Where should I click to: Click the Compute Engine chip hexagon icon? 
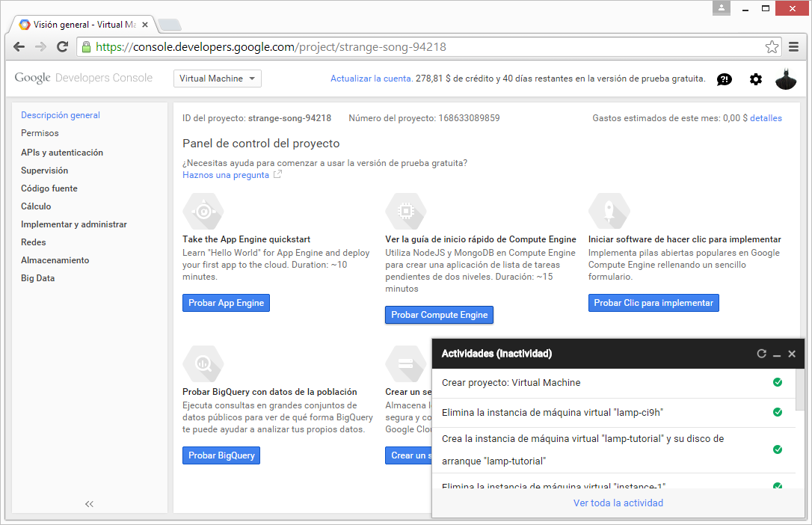coord(406,211)
